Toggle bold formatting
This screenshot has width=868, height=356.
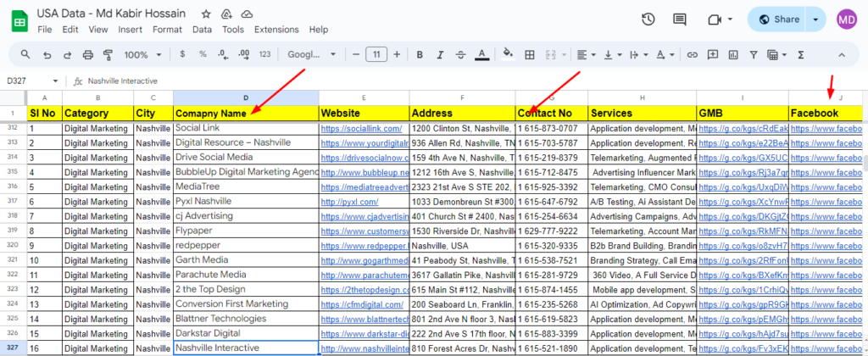(420, 54)
